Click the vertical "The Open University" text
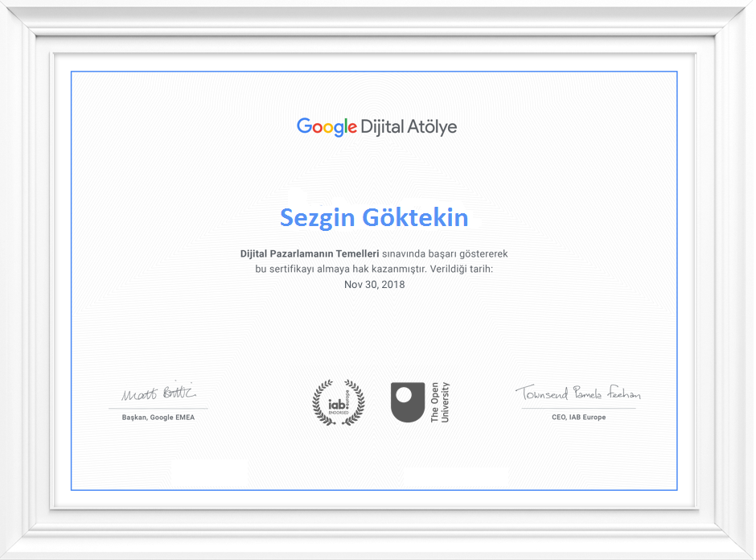Viewport: 756px width, 560px height. coord(440,402)
